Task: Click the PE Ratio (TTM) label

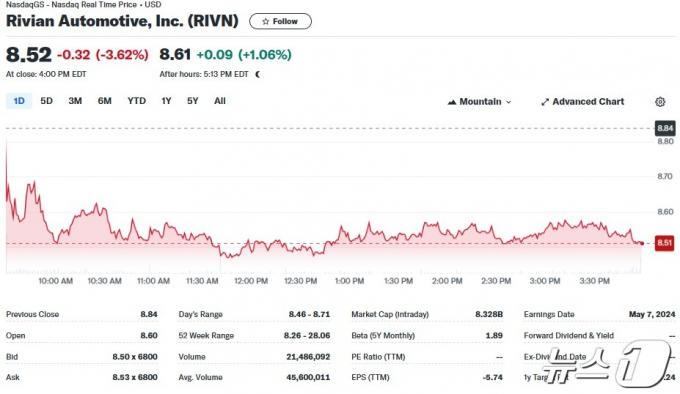Action: [x=378, y=357]
